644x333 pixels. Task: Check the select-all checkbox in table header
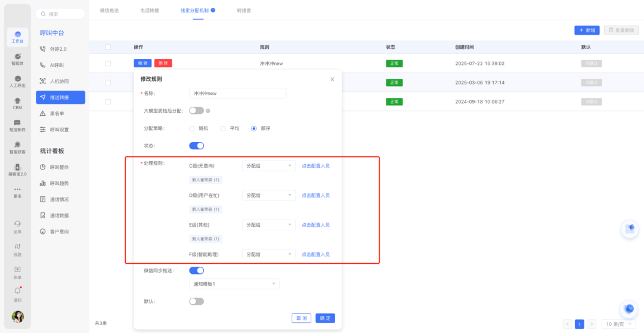[x=108, y=47]
